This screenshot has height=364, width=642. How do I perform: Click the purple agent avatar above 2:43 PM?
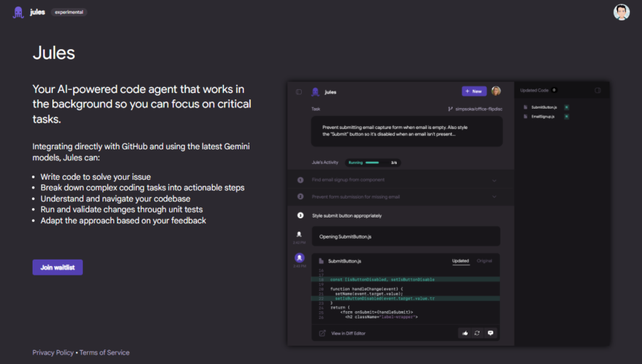coord(300,257)
